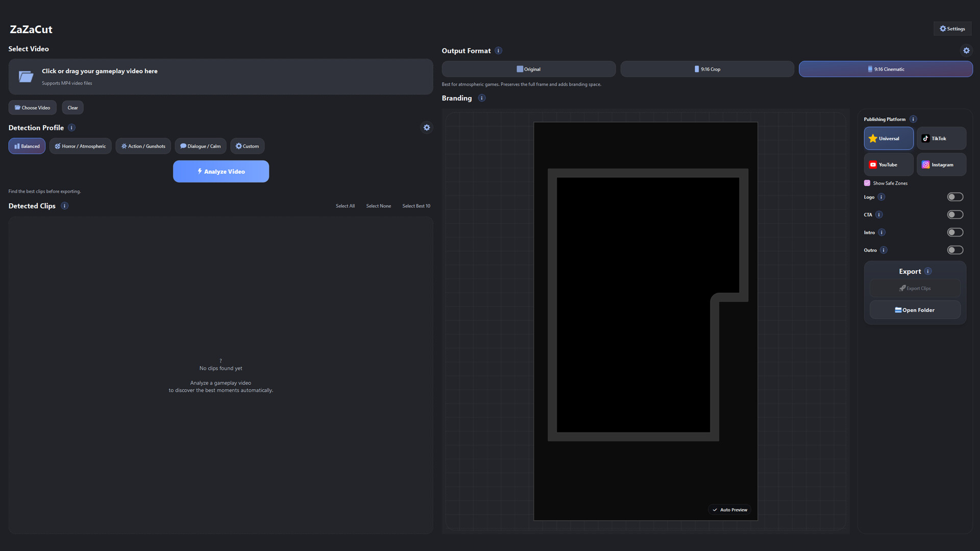
Task: Choose the Balanced detection profile
Action: click(x=27, y=146)
